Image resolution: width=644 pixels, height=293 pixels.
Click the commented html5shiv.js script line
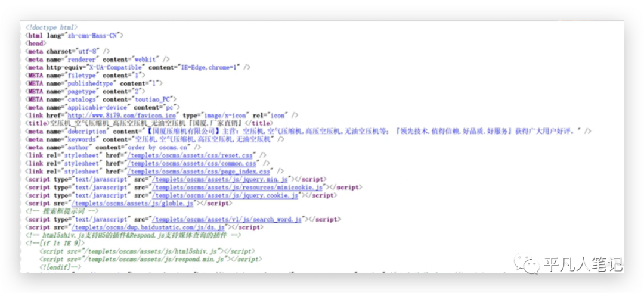(147, 251)
